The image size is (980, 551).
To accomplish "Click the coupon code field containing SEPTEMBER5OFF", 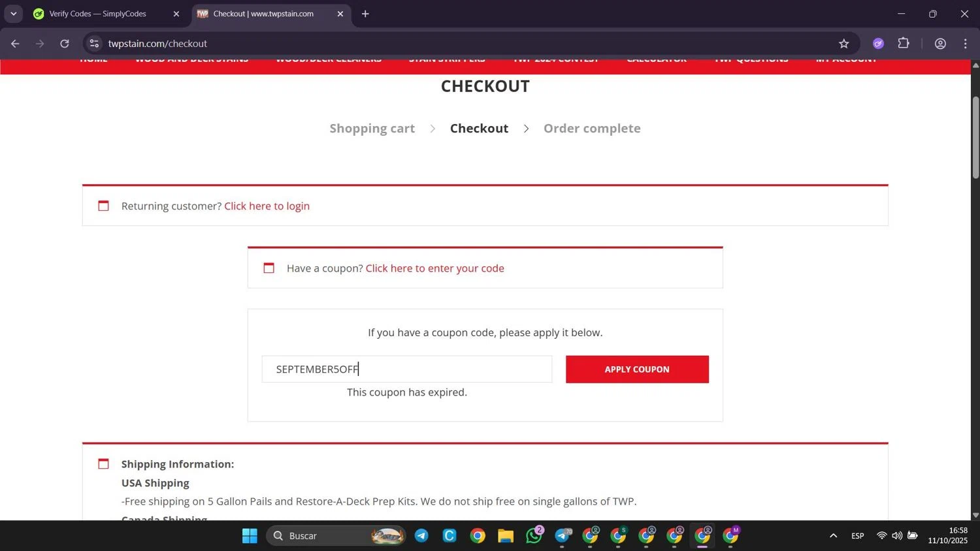I will pos(406,370).
